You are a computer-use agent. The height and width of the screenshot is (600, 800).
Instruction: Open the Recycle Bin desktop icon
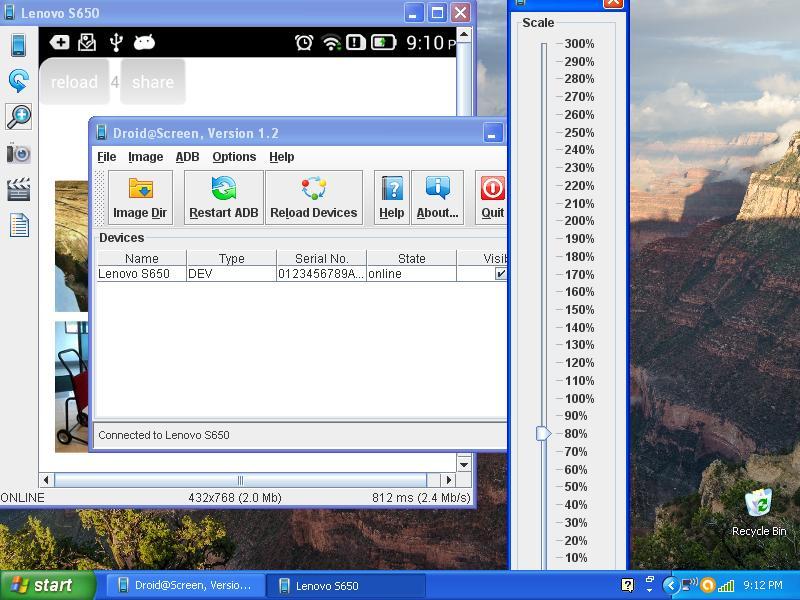tap(759, 512)
